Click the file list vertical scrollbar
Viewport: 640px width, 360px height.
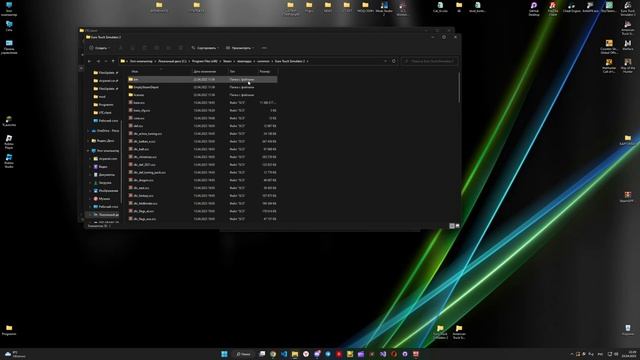click(459, 87)
